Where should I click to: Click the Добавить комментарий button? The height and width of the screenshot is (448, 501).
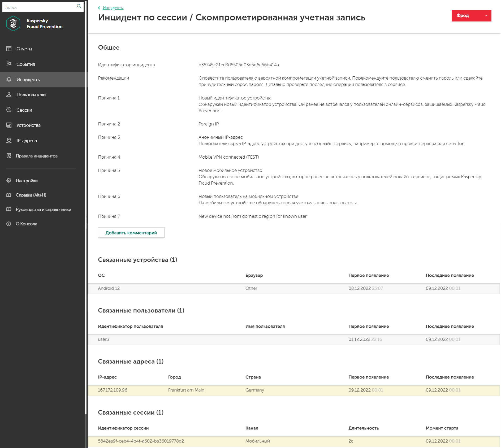131,233
